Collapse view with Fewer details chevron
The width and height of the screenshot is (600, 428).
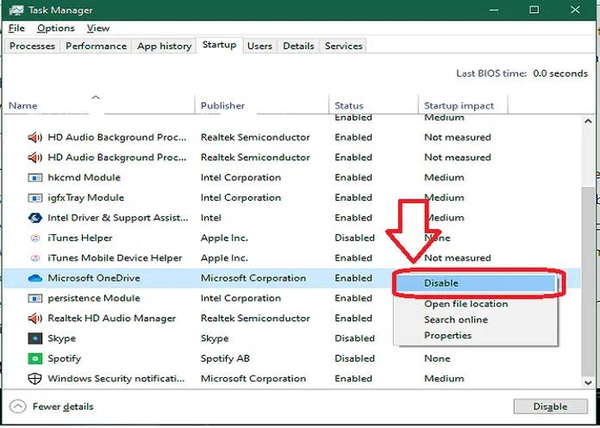point(18,406)
